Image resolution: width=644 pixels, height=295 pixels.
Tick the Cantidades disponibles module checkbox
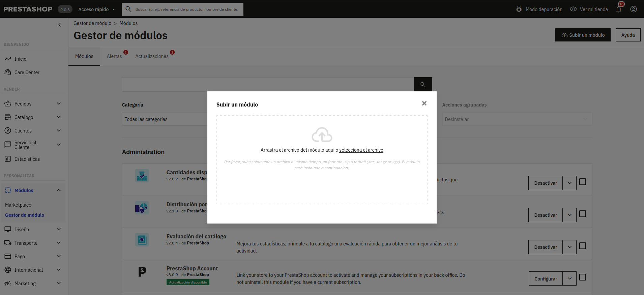pos(582,182)
